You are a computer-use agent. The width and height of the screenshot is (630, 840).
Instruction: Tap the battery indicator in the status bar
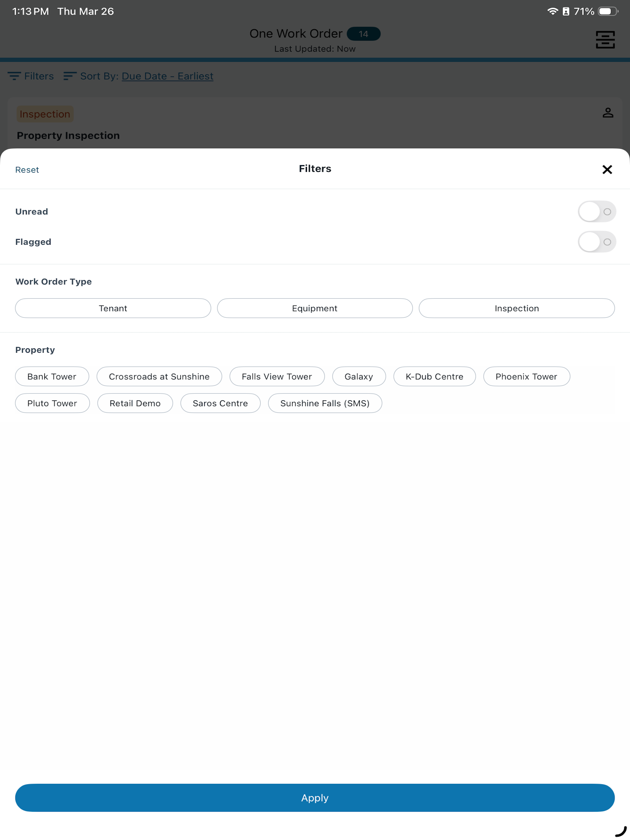click(x=608, y=11)
